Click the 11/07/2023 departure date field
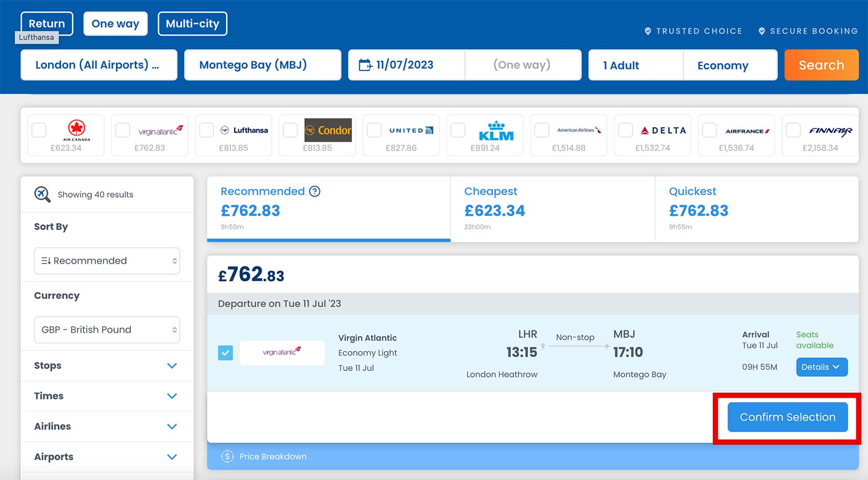868x480 pixels. [x=406, y=65]
